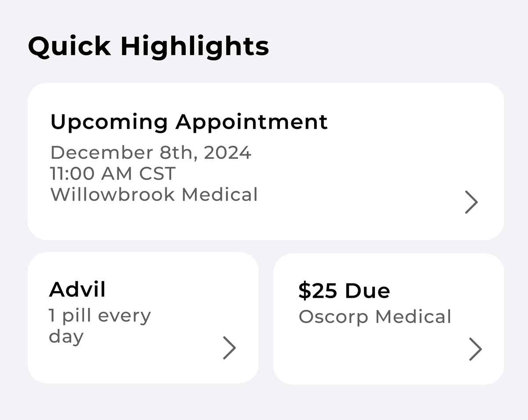Click the 1 pill every day dosage text
Screen dimensions: 528x420
coord(99,325)
